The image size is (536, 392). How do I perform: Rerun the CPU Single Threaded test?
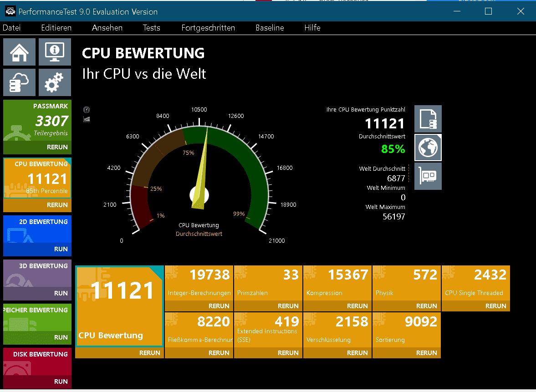point(476,306)
